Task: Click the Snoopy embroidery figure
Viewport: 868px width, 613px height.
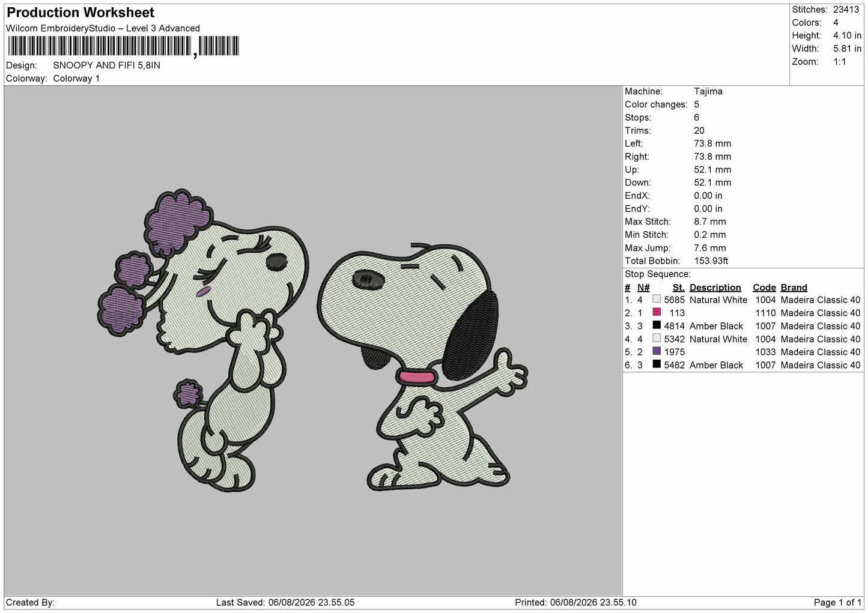Action: pos(422,367)
